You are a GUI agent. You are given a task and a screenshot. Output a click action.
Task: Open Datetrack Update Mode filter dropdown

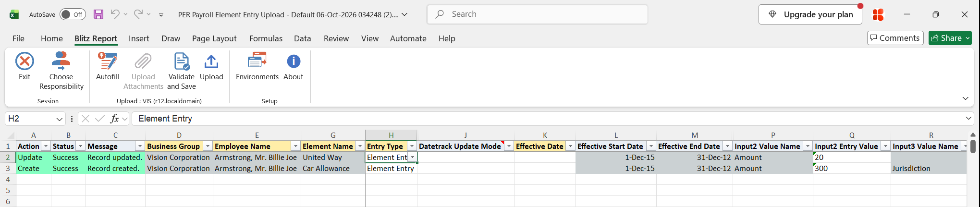pyautogui.click(x=509, y=146)
